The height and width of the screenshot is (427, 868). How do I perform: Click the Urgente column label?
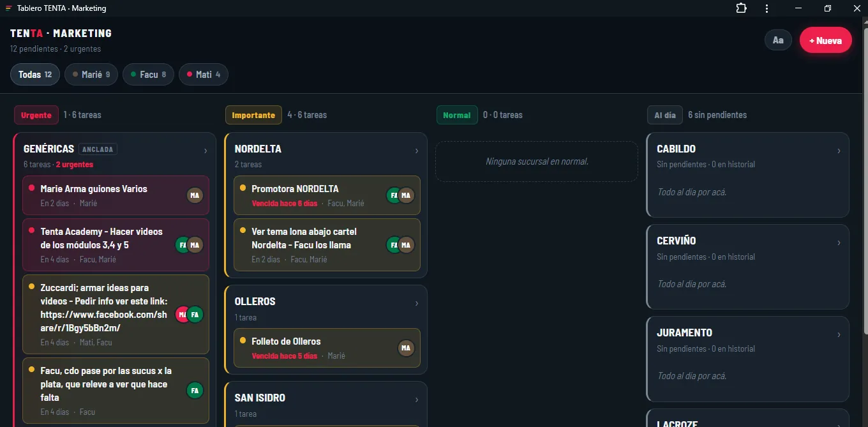[x=36, y=115]
